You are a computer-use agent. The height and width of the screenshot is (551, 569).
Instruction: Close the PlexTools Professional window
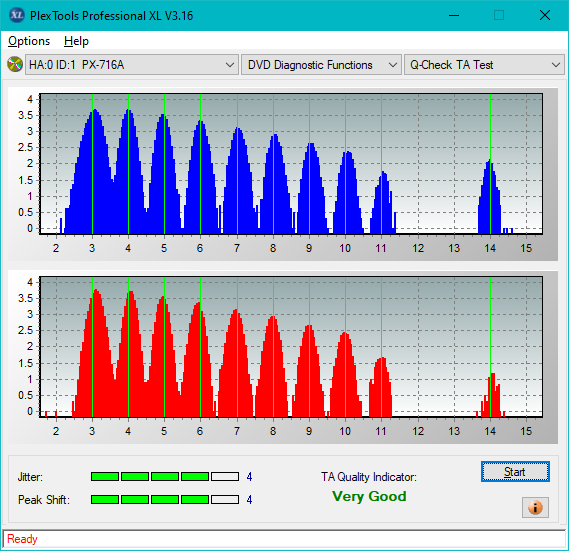tap(545, 15)
